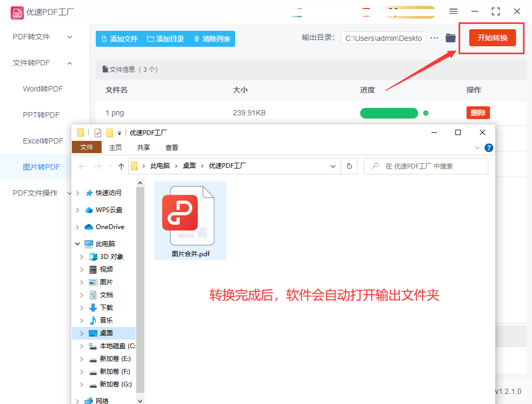532x404 pixels.
Task: Click the red 开始转换 button
Action: (x=492, y=38)
